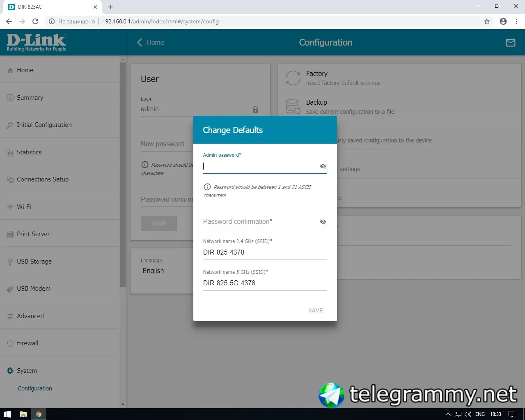Click the browser back arrow
Viewport: 525px width, 420px height.
(x=9, y=21)
